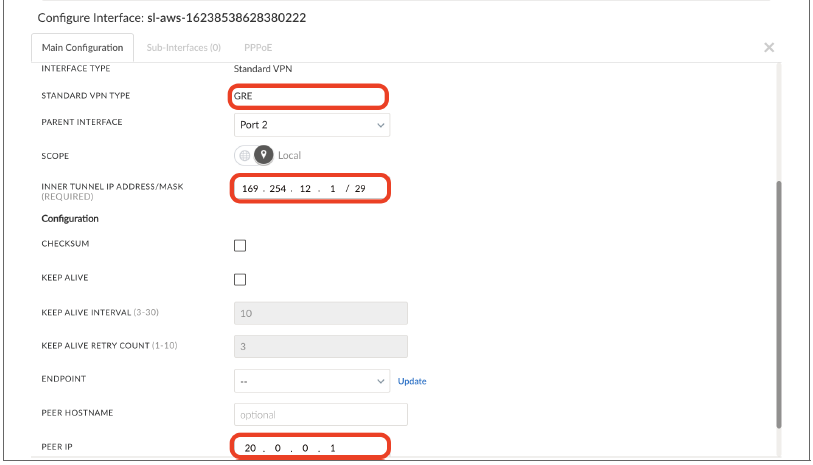Click the Keep Alive Interval field
The height and width of the screenshot is (465, 813).
pyautogui.click(x=320, y=313)
